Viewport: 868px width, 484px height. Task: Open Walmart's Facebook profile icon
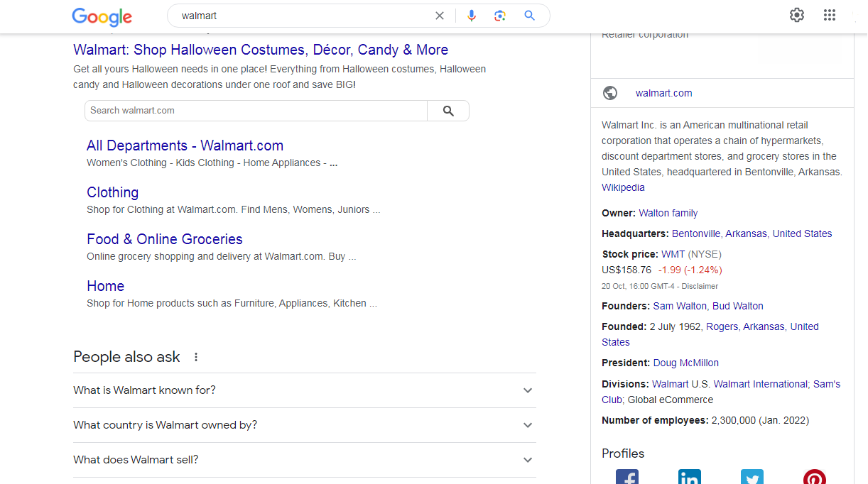pyautogui.click(x=627, y=477)
